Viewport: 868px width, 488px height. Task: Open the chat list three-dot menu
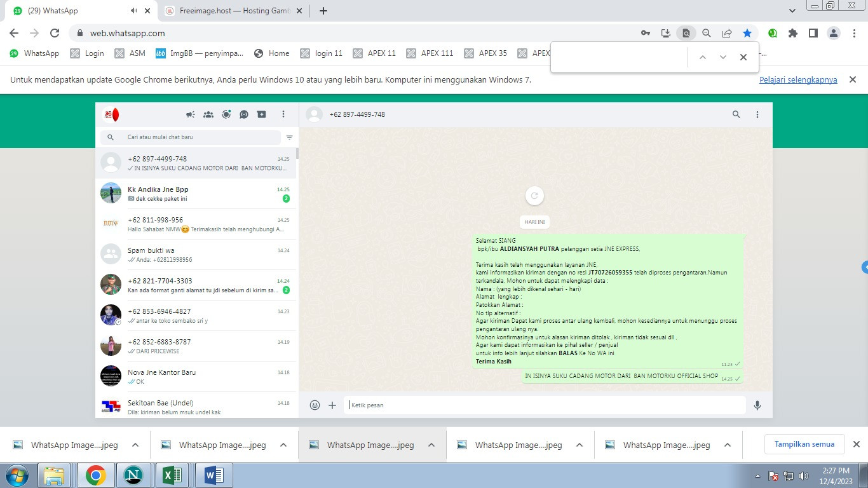[x=283, y=114]
